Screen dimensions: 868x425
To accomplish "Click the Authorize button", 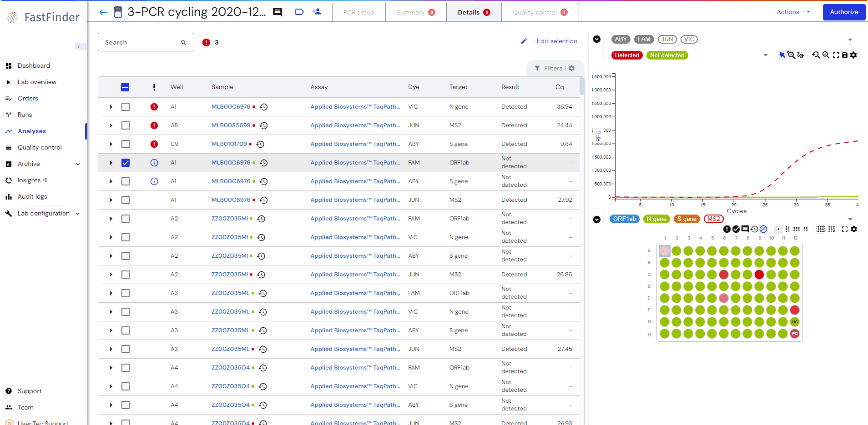I will pos(844,12).
